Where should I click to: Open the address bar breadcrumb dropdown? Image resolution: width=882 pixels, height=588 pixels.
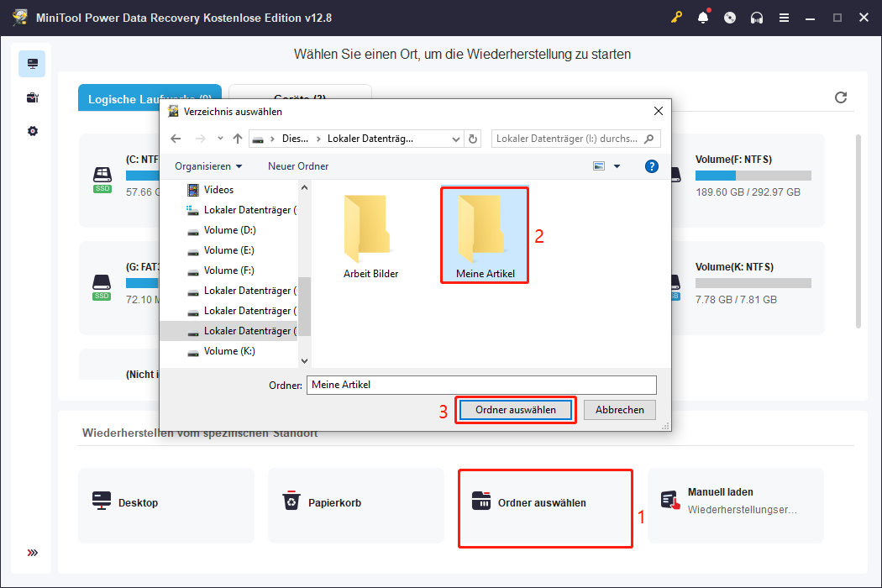pos(456,138)
